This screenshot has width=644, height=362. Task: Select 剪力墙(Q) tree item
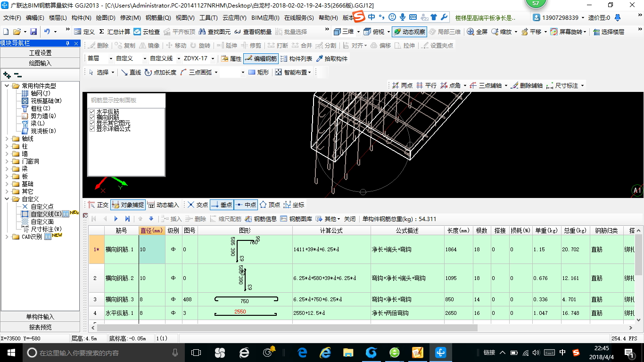43,116
